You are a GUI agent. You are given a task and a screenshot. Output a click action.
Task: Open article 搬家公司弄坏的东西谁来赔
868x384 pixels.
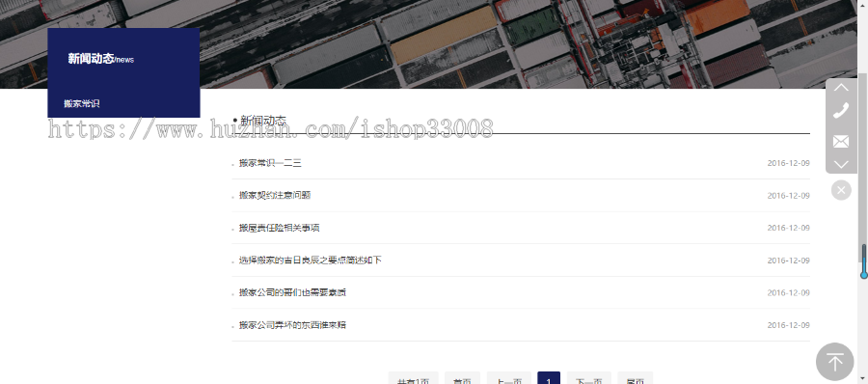(x=292, y=325)
